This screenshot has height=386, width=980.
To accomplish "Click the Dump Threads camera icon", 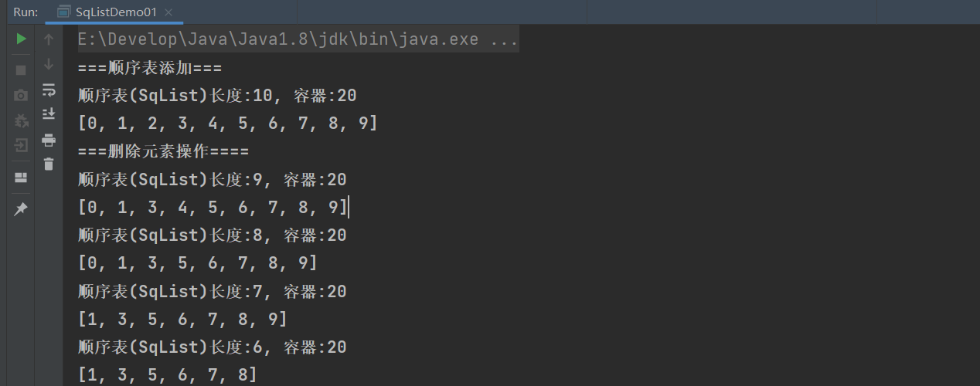I will [21, 95].
